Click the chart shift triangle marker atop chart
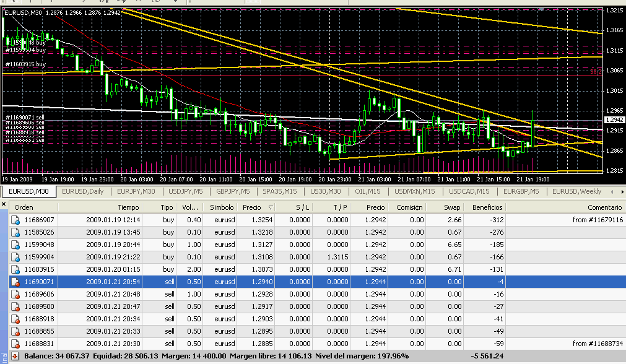Screen dimensions: 626x364 pos(541,9)
